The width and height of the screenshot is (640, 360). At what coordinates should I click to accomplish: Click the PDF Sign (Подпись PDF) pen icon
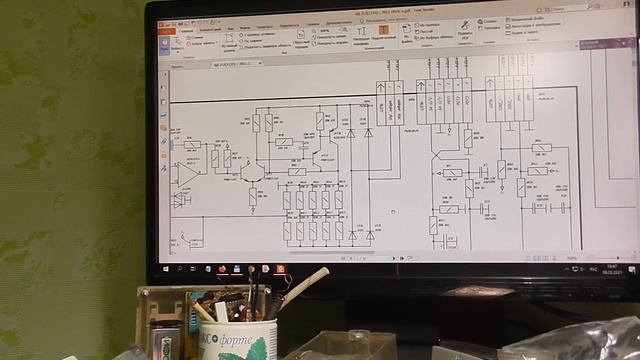(x=465, y=29)
